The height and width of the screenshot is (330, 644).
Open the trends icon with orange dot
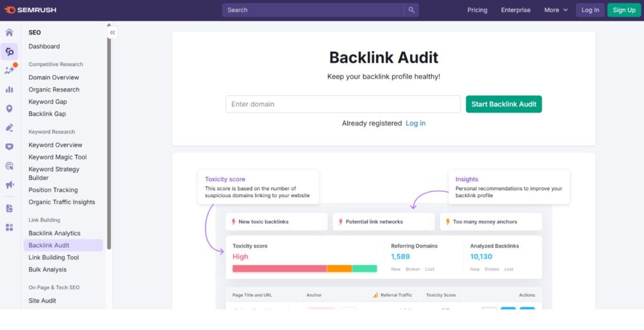pos(9,70)
